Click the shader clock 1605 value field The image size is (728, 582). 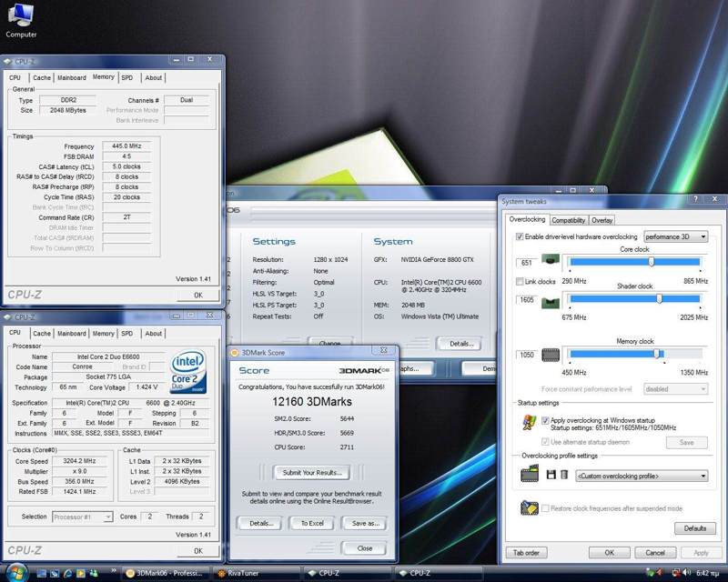tap(527, 300)
